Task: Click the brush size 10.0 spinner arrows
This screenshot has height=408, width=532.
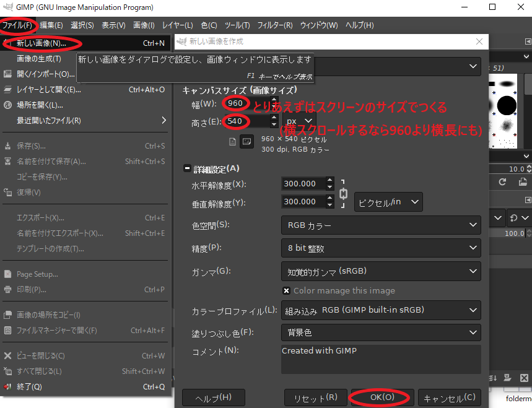Action: point(529,169)
